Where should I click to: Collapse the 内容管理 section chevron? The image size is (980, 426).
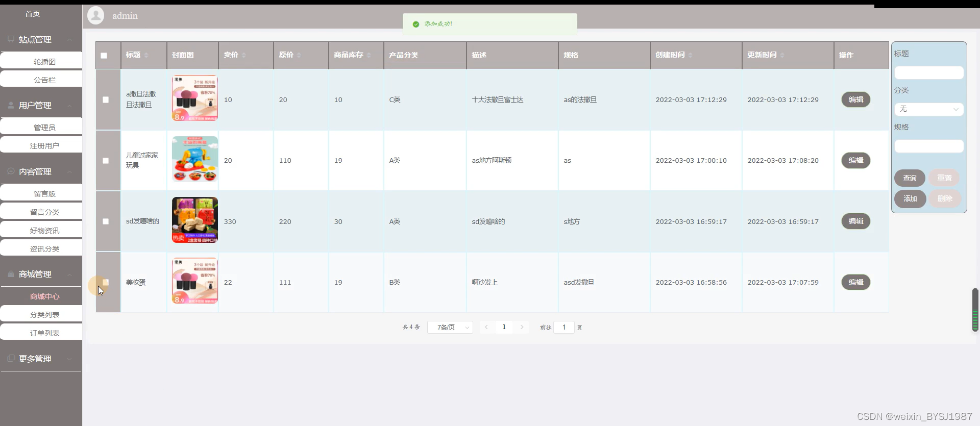point(69,172)
